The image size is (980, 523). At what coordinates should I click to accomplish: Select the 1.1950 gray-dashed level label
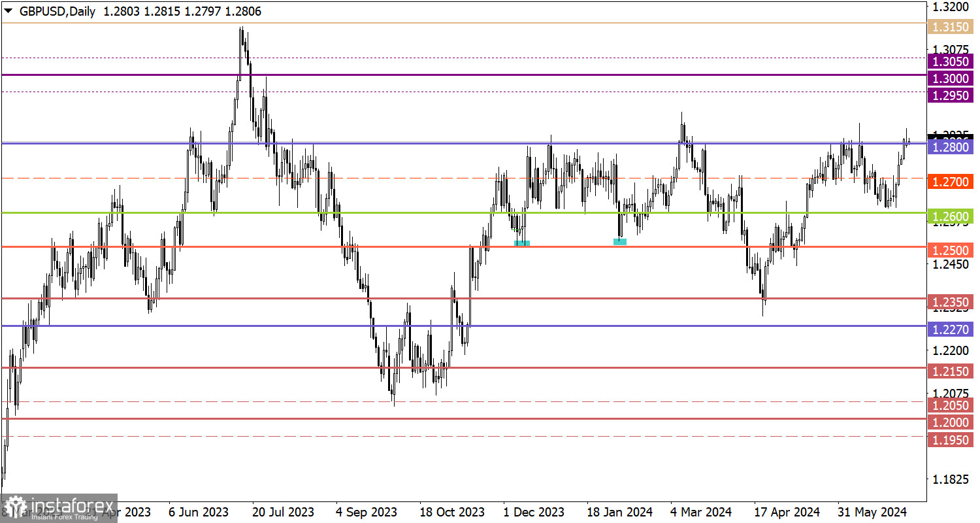click(951, 440)
